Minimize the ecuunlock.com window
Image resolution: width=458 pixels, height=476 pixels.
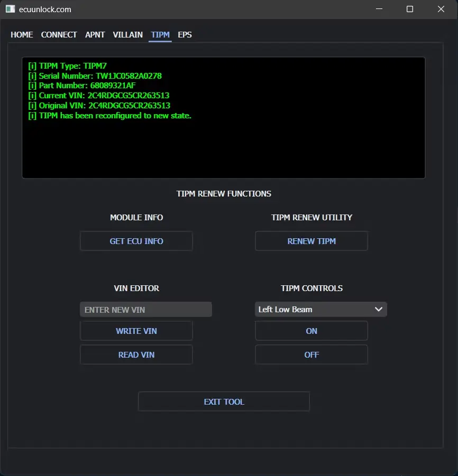(379, 9)
